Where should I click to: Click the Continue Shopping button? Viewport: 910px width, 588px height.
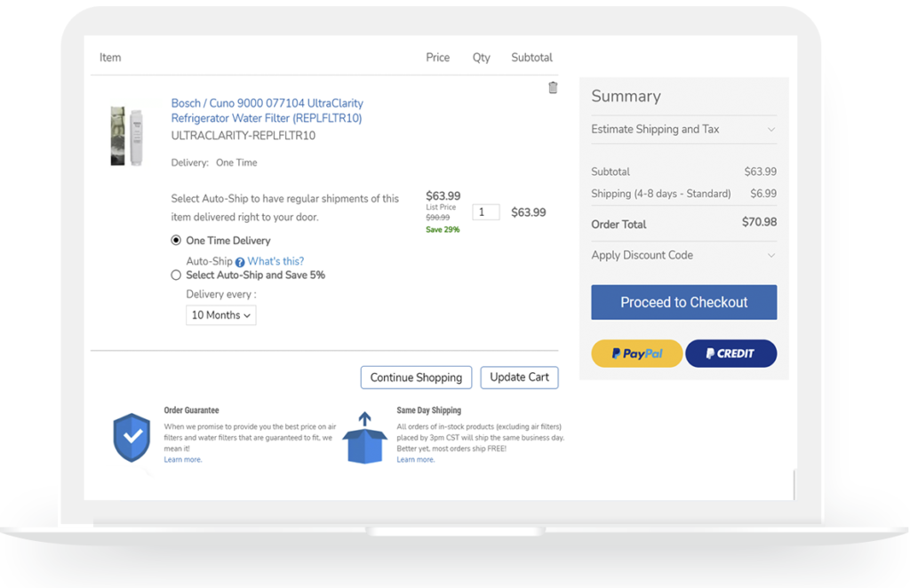[416, 377]
